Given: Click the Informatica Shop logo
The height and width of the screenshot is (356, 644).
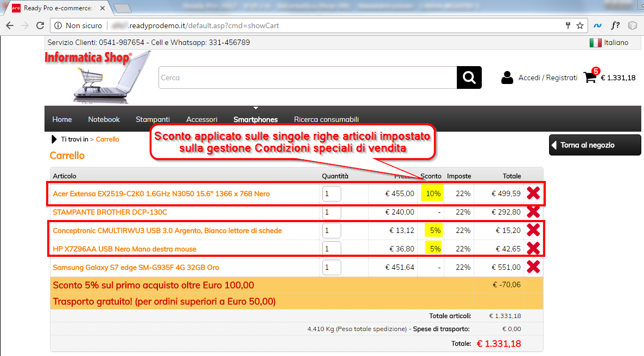Looking at the screenshot, I should tap(98, 77).
